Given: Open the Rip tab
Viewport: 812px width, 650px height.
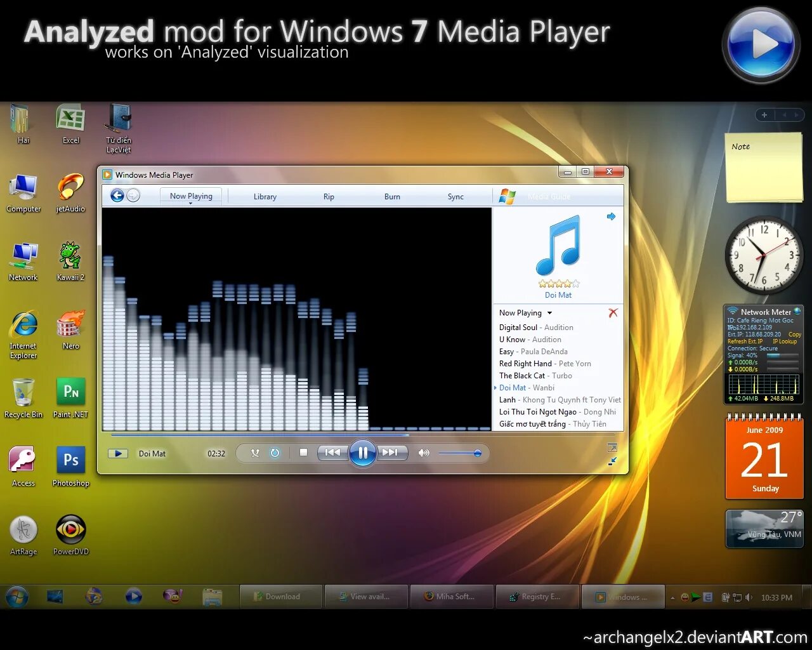Looking at the screenshot, I should click(x=329, y=197).
